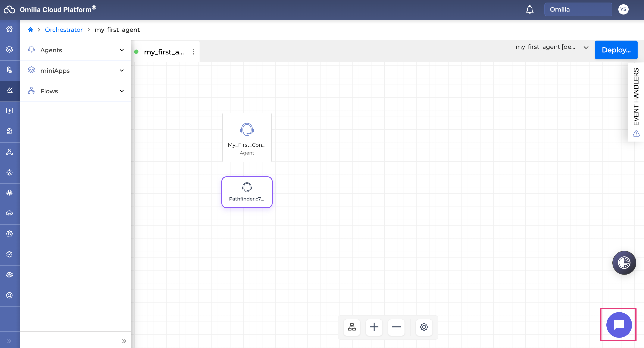Open the Home icon in sidebar
The height and width of the screenshot is (348, 644).
[x=9, y=29]
